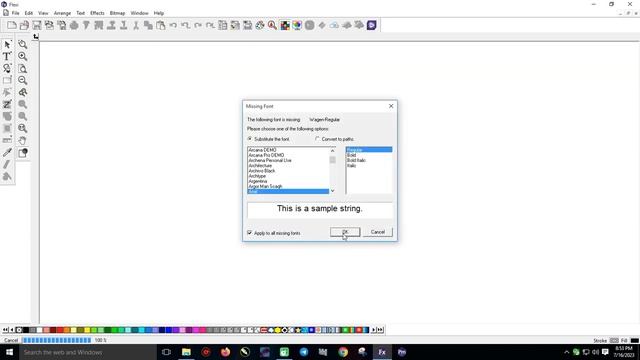Image resolution: width=640 pixels, height=360 pixels.
Task: Open the File menu
Action: (16, 13)
